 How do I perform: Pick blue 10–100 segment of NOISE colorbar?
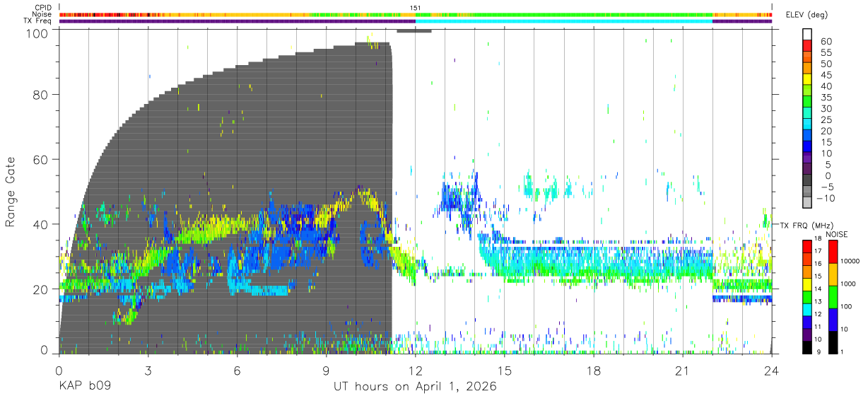point(833,319)
